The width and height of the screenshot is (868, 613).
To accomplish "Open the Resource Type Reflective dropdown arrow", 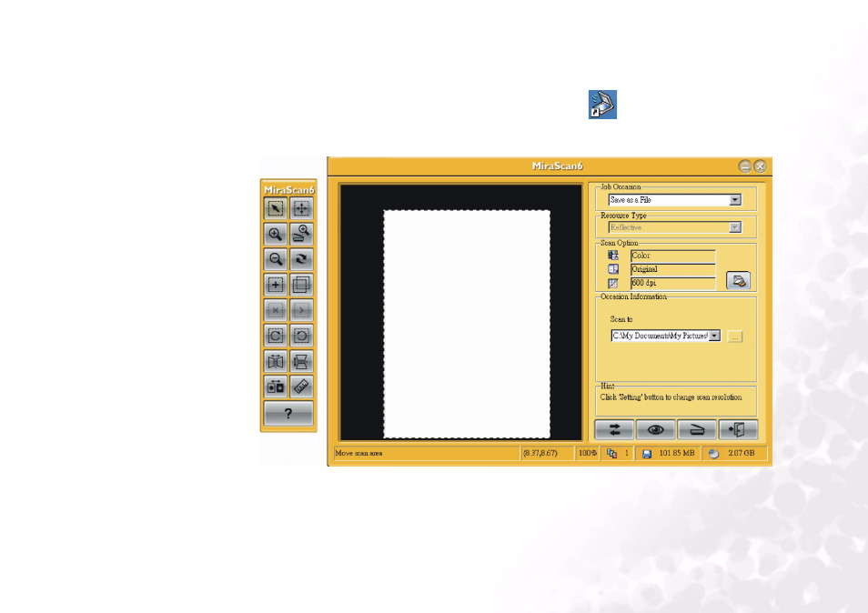I will tap(735, 227).
